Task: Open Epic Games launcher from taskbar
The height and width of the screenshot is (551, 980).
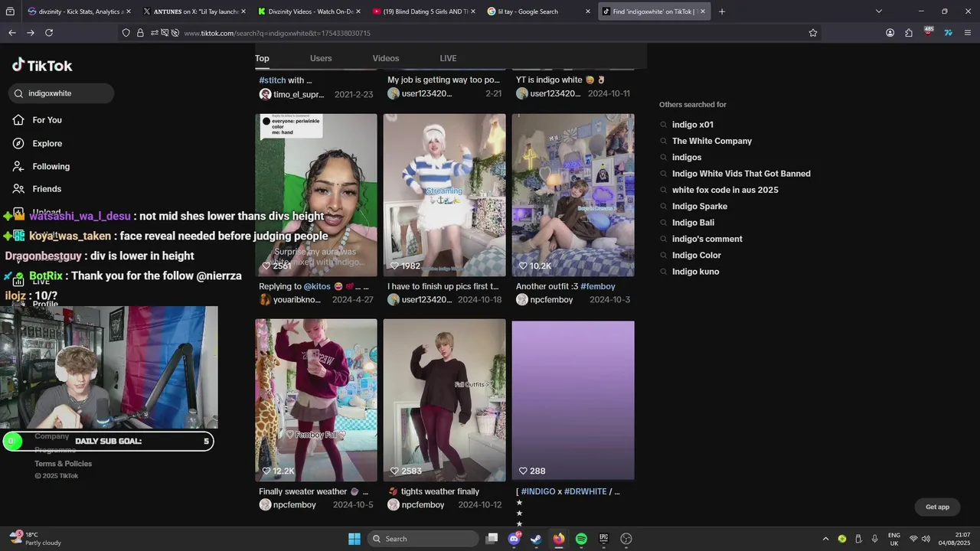Action: pos(603,539)
